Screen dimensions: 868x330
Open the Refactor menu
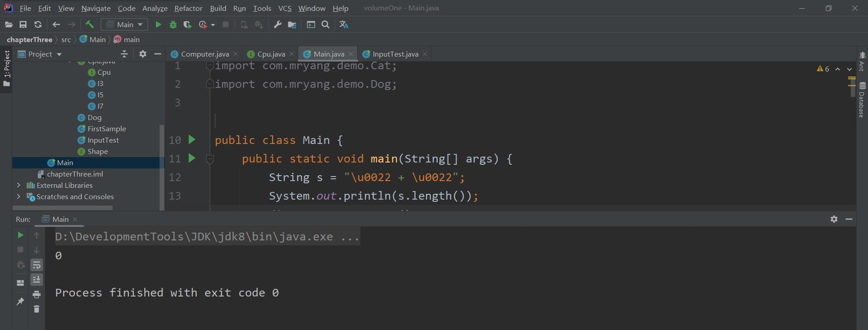click(x=188, y=8)
